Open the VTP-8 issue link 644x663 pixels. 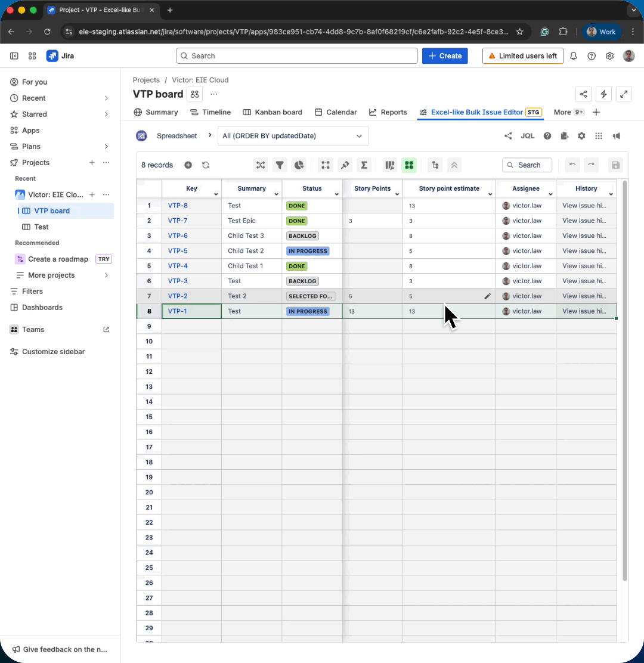(x=178, y=206)
